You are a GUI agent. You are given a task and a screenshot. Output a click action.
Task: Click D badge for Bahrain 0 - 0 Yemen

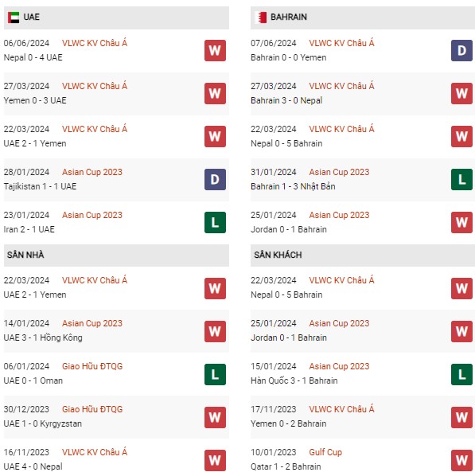coord(461,50)
